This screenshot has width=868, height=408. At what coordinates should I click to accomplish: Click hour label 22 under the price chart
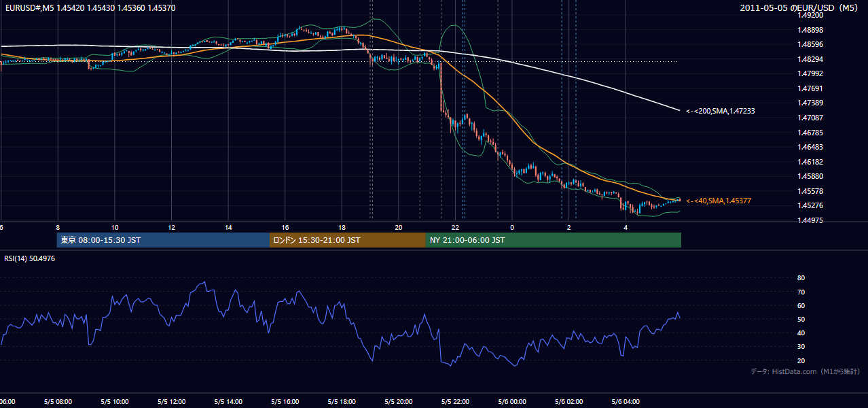tap(455, 227)
